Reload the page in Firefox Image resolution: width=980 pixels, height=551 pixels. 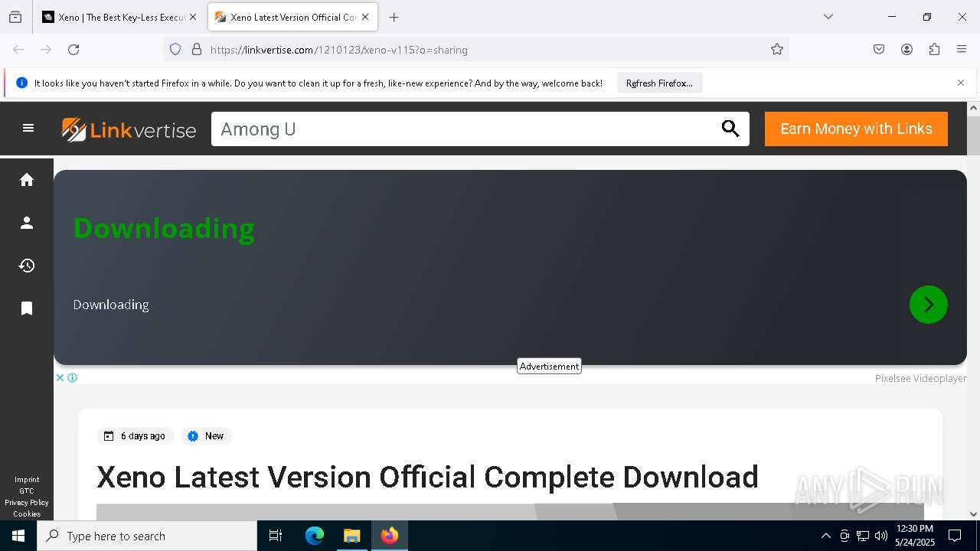tap(73, 50)
